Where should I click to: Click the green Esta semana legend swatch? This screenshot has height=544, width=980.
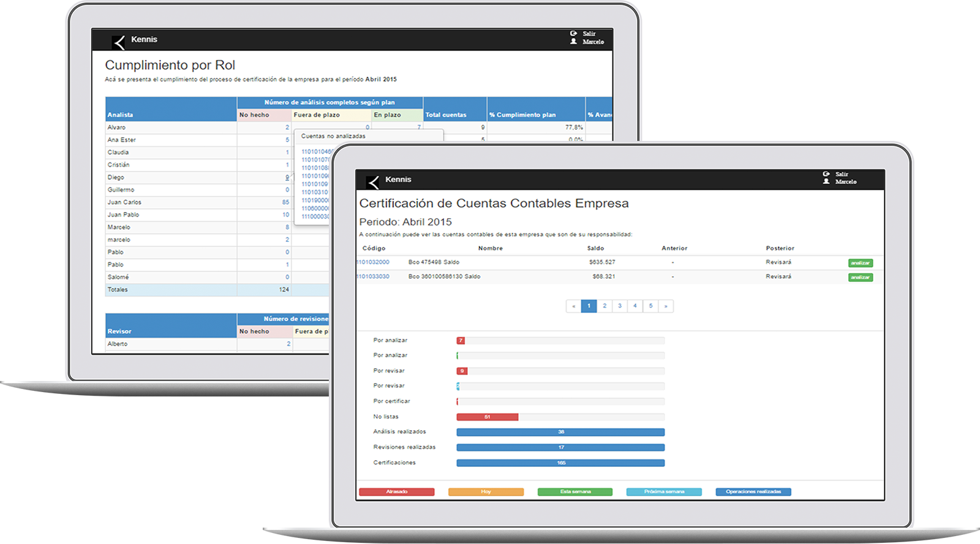pyautogui.click(x=575, y=492)
